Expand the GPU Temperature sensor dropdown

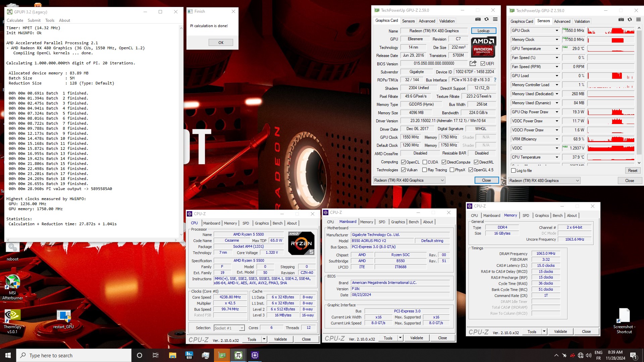pyautogui.click(x=557, y=49)
